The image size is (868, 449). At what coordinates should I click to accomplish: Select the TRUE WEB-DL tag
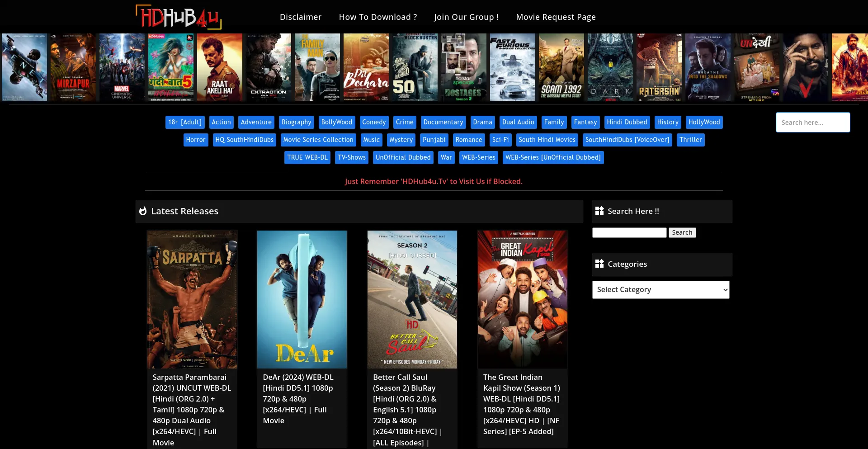click(307, 157)
